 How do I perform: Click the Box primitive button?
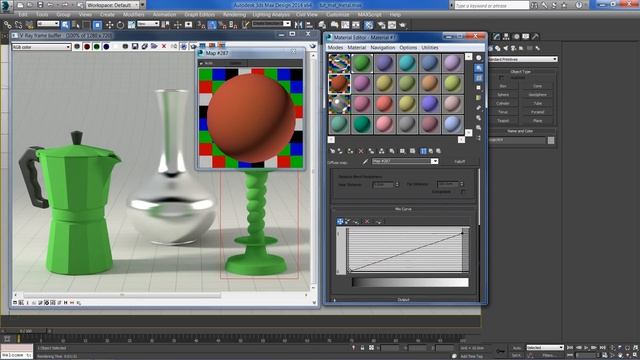(503, 86)
